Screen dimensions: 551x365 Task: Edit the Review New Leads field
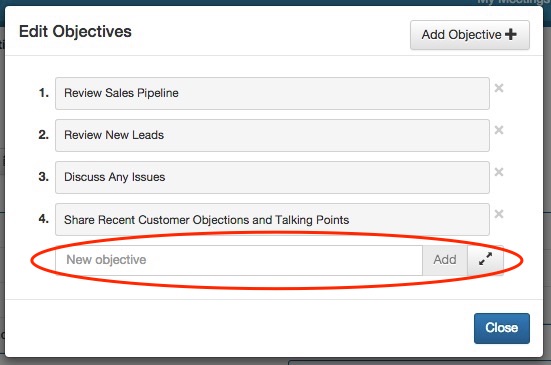(272, 135)
